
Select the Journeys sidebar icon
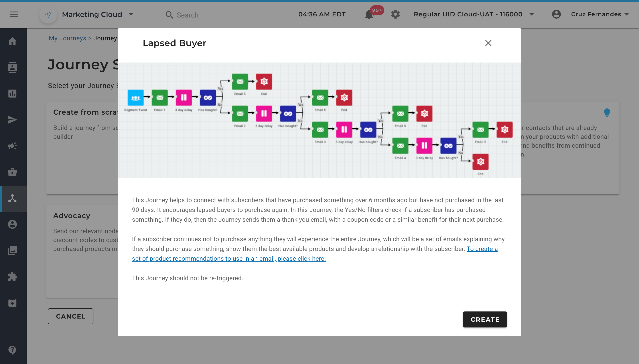[12, 198]
